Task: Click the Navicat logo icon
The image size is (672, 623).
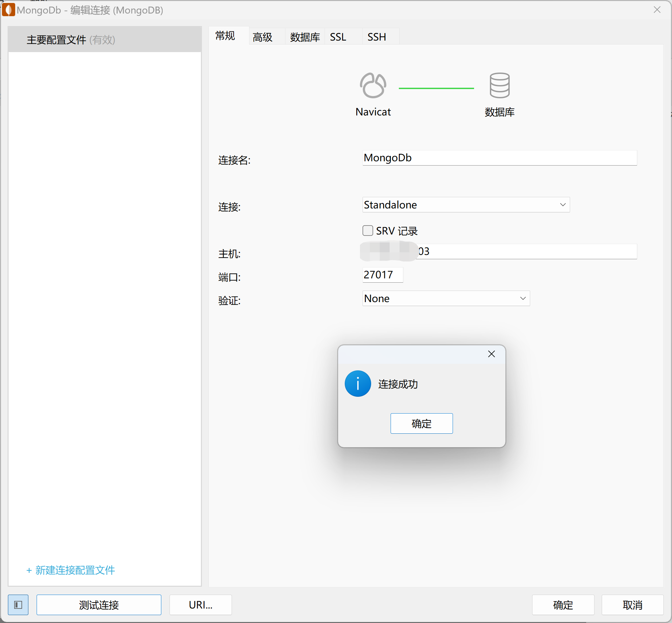Action: click(x=372, y=86)
